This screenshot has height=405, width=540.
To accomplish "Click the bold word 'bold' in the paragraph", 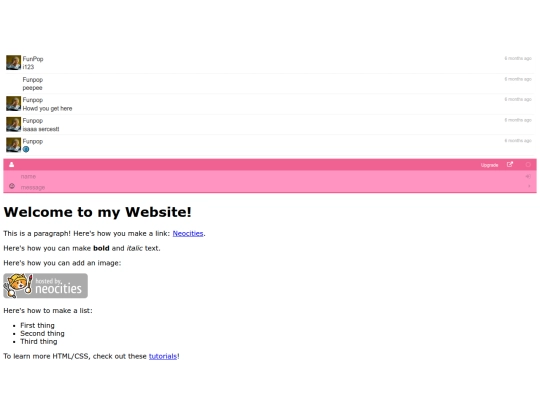I will point(101,248).
